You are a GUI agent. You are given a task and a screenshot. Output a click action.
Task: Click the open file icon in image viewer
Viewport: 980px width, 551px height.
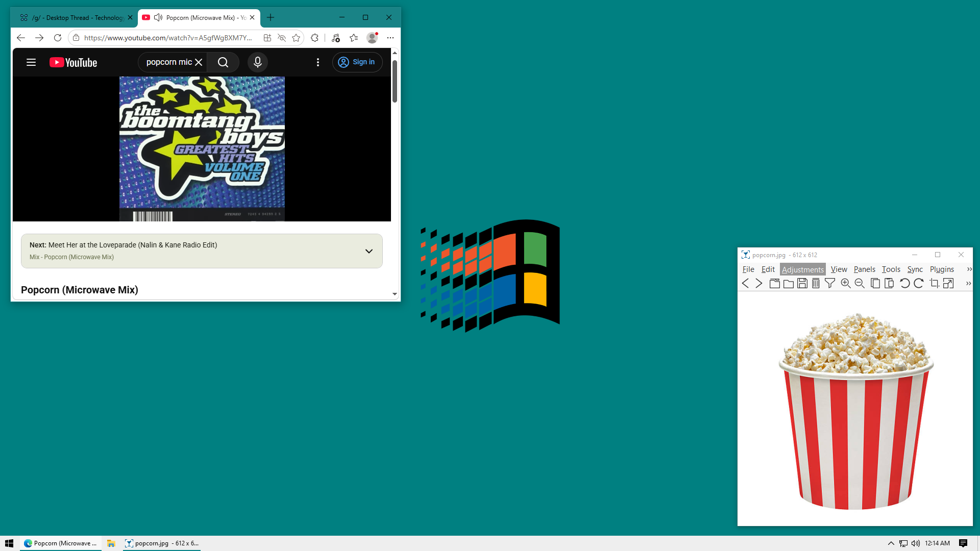tap(774, 284)
